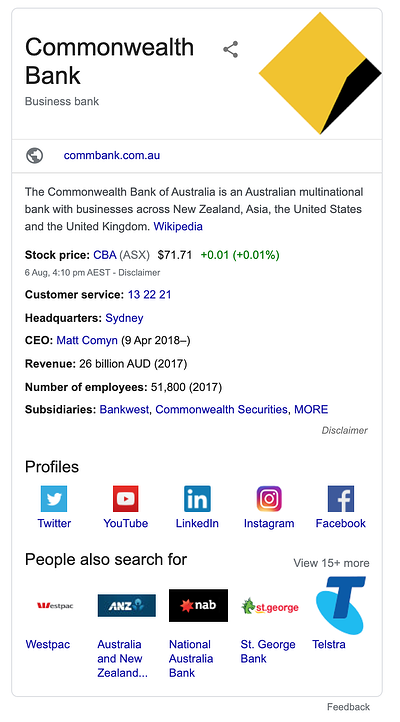Open the Instagram profile icon

click(x=269, y=499)
